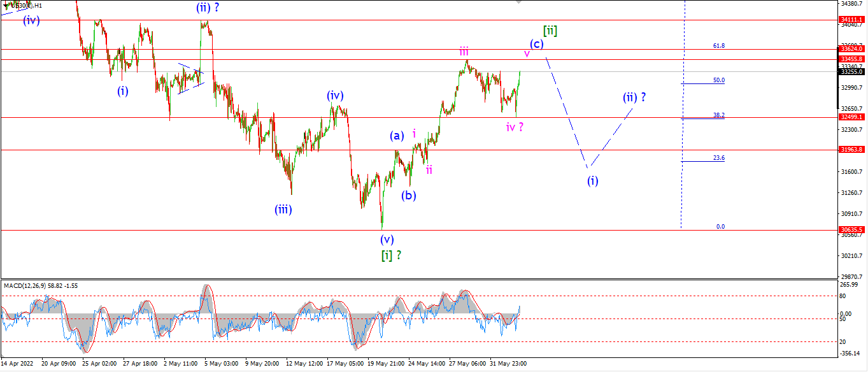This screenshot has height=372, width=868.
Task: Select the 31963.8 horizontal line label
Action: [x=852, y=150]
